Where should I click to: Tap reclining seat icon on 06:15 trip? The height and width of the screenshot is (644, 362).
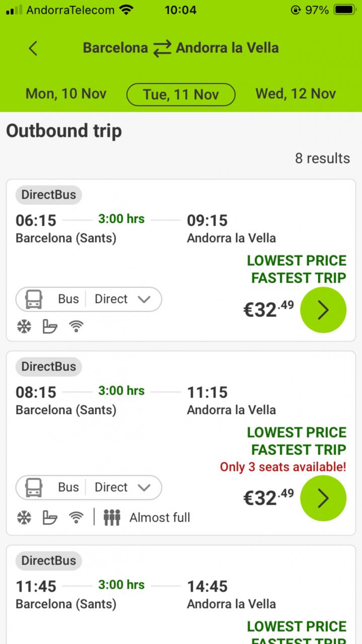(x=50, y=327)
